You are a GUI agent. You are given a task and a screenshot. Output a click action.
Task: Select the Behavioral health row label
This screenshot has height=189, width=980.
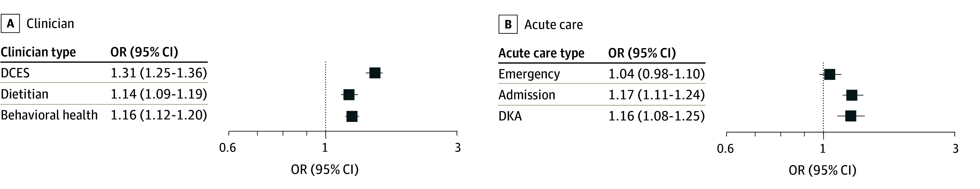49,115
